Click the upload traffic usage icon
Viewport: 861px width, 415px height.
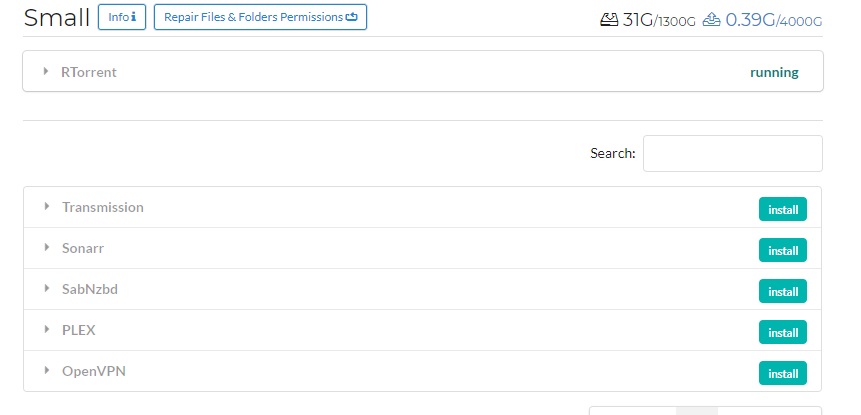point(712,20)
